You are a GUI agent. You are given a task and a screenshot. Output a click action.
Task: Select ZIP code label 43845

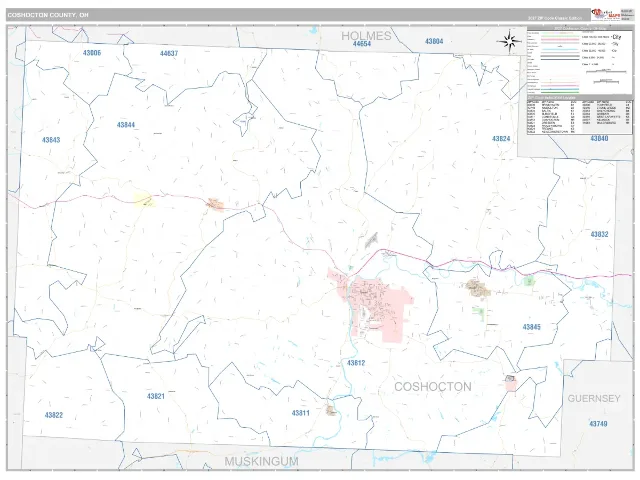531,327
